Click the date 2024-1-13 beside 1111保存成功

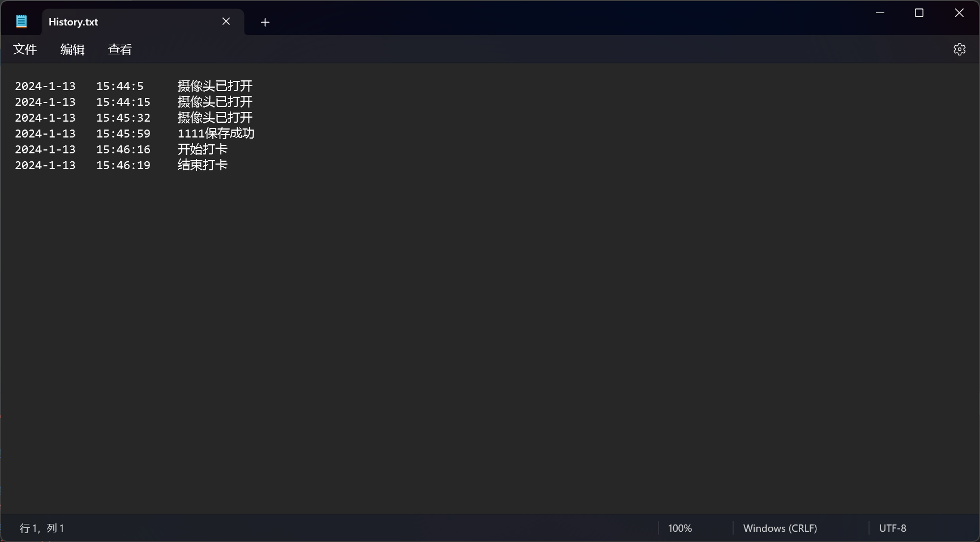(x=45, y=134)
